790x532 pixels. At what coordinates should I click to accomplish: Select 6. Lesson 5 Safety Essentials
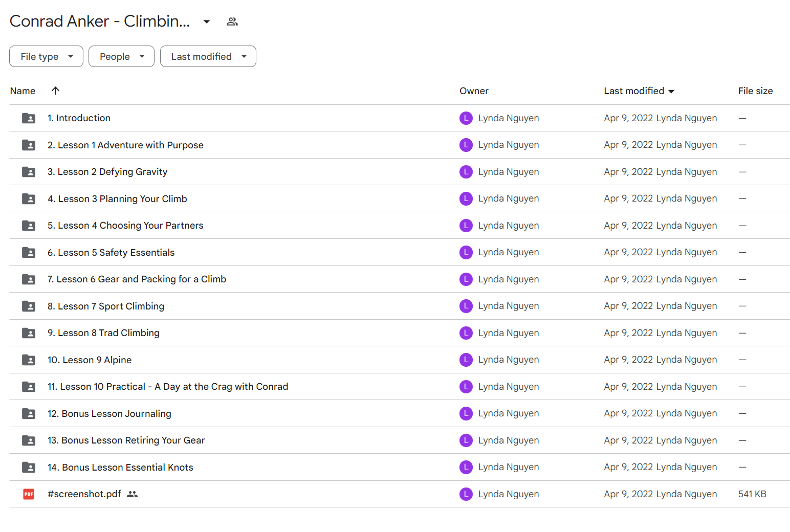point(111,253)
